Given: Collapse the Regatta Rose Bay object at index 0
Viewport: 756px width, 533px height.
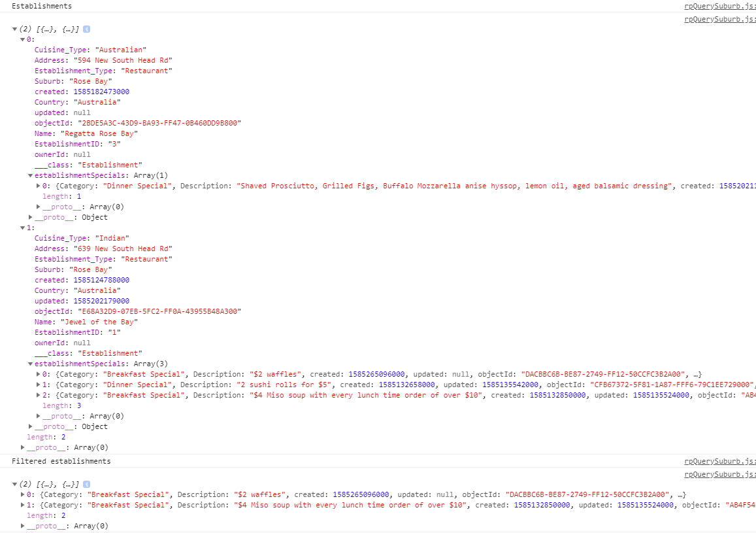Looking at the screenshot, I should [x=22, y=39].
